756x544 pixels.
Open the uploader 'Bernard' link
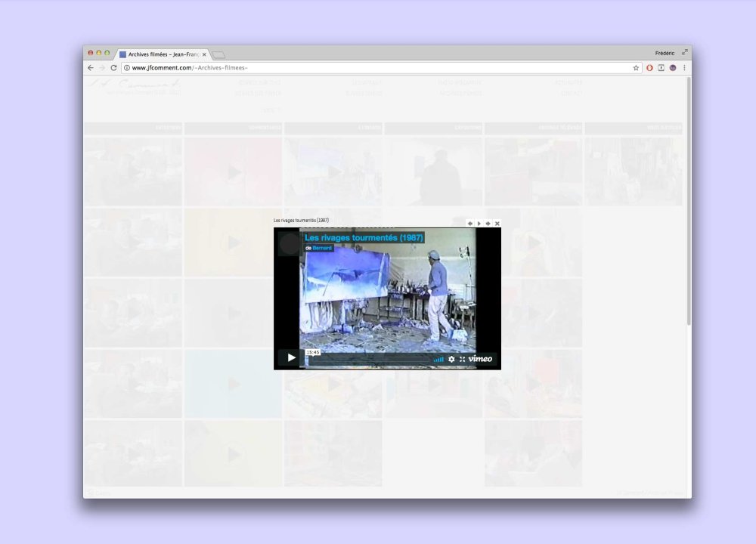(x=322, y=248)
